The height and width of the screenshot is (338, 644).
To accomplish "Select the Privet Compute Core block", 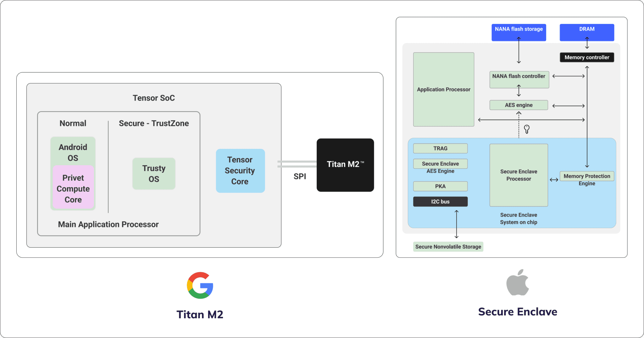I will 73,188.
